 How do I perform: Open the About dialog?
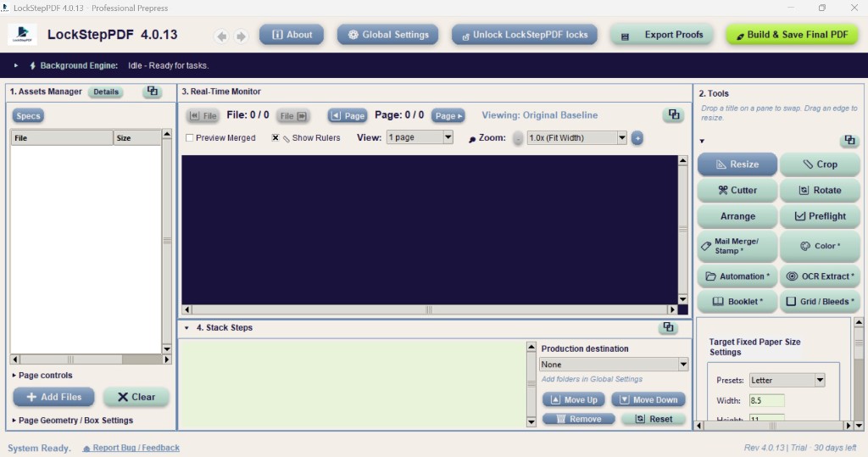tap(292, 35)
